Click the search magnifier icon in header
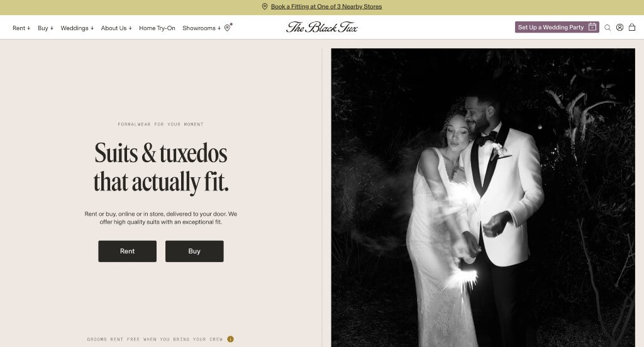The height and width of the screenshot is (347, 644). (x=608, y=28)
